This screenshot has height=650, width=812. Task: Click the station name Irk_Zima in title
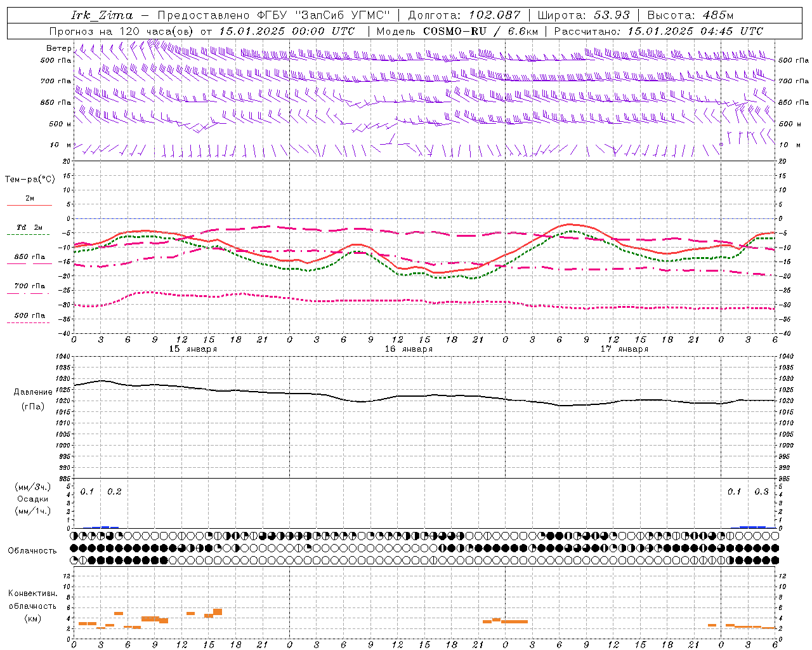click(x=102, y=15)
